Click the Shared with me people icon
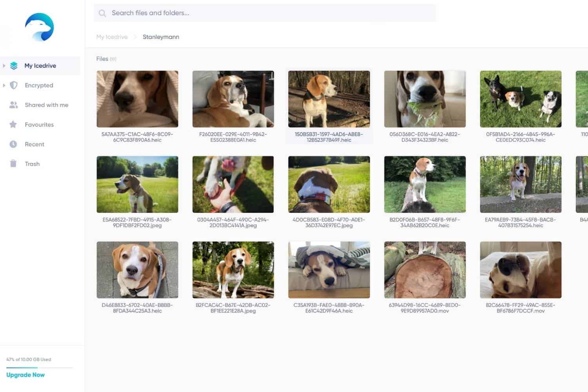 (x=14, y=105)
